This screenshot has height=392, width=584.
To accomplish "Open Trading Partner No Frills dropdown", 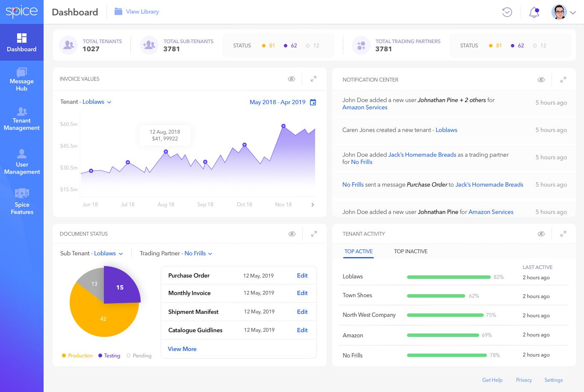I will (198, 254).
